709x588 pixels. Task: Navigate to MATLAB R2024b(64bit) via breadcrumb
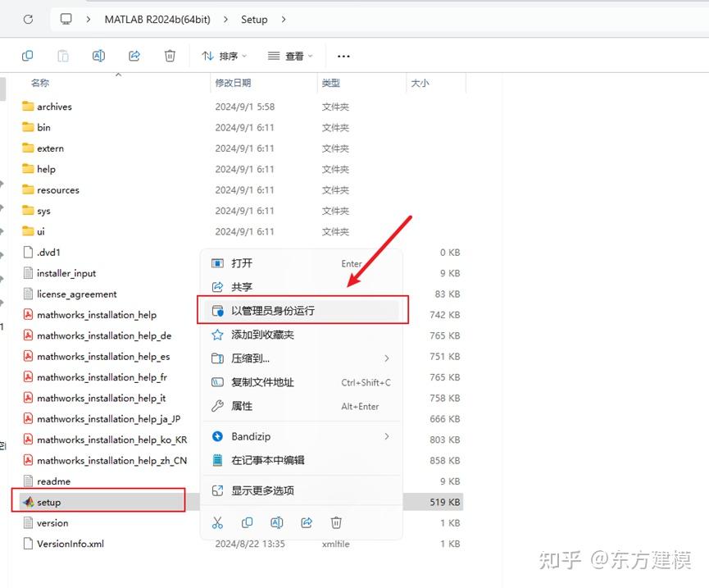157,19
